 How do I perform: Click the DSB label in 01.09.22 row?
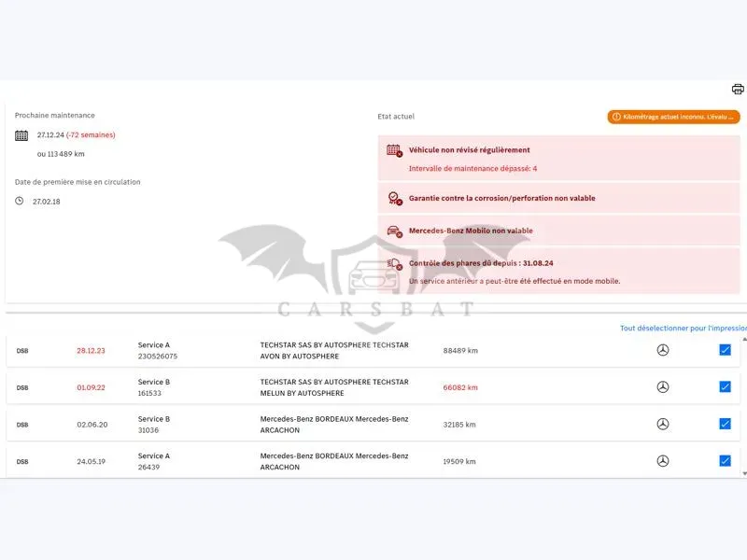coord(22,388)
